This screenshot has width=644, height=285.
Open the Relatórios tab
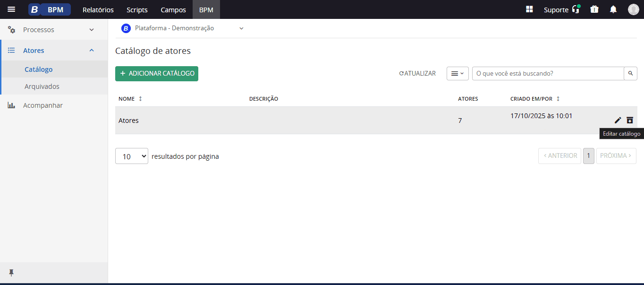point(98,9)
